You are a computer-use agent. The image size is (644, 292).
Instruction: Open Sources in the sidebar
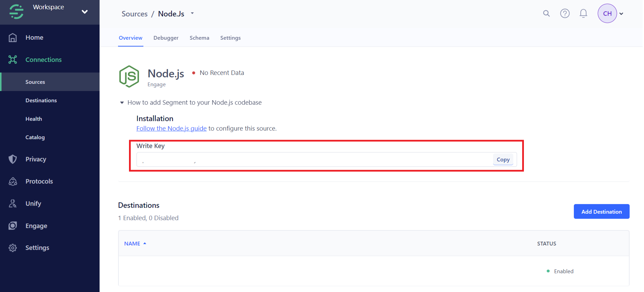(50, 82)
